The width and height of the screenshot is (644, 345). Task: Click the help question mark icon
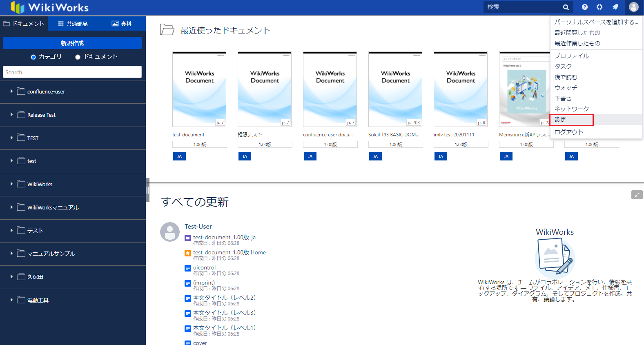[585, 7]
